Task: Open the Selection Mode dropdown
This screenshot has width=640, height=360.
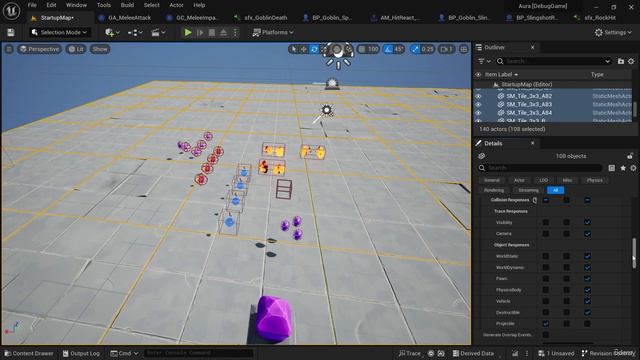Action: pos(60,32)
